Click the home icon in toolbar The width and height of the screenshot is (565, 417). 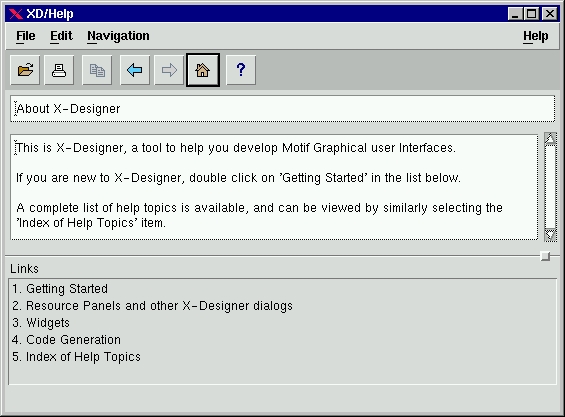click(203, 70)
